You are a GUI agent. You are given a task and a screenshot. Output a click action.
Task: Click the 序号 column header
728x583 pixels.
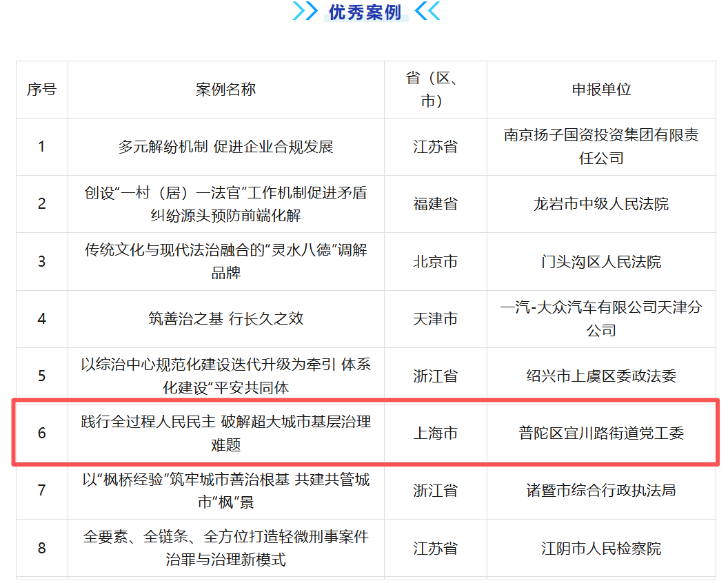42,90
